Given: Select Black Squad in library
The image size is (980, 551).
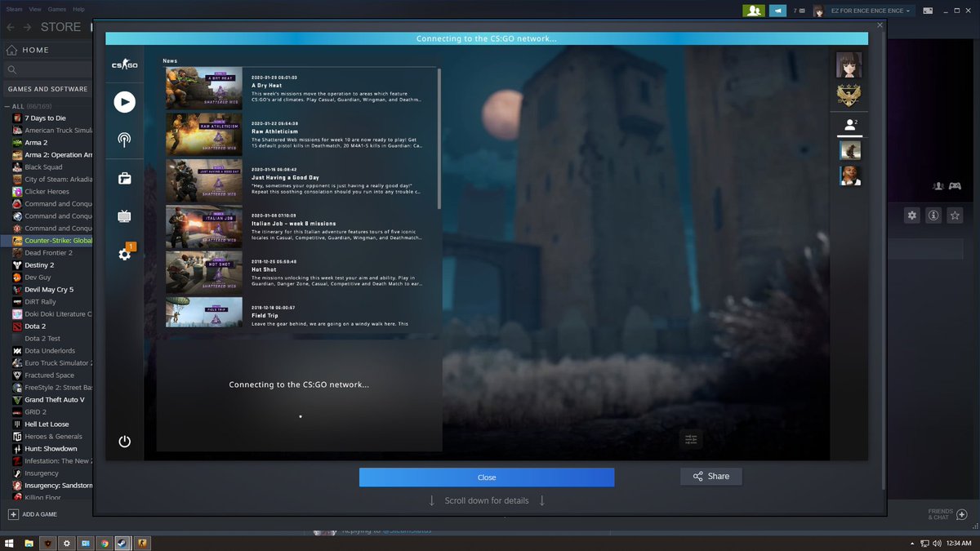Looking at the screenshot, I should click(43, 167).
